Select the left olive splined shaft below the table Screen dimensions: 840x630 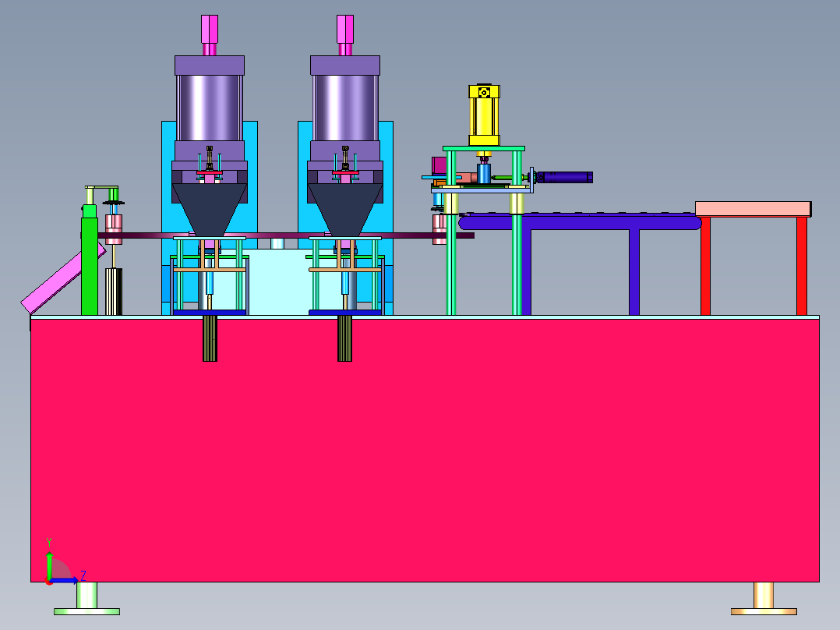[210, 338]
